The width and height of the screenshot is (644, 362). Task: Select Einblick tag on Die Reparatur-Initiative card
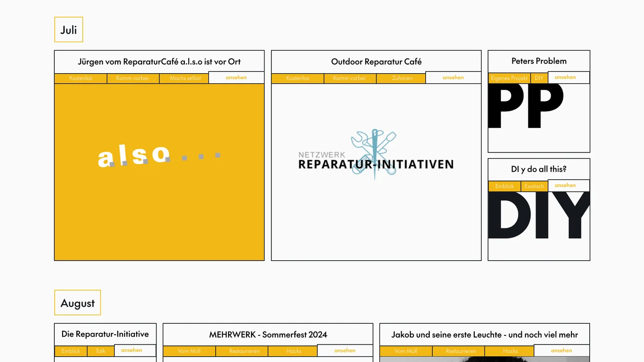coord(71,351)
